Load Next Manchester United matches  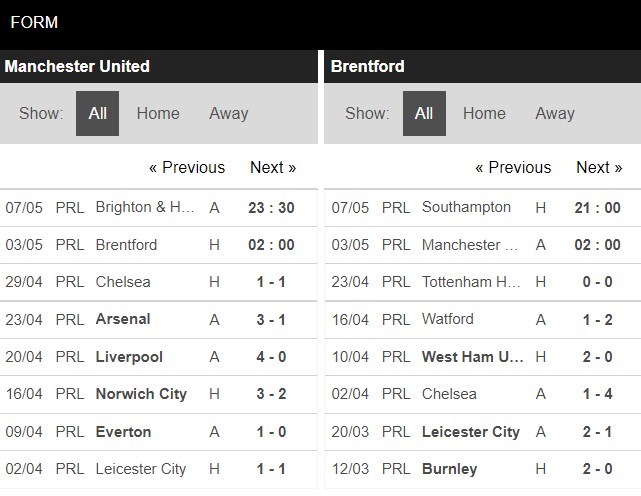(273, 167)
